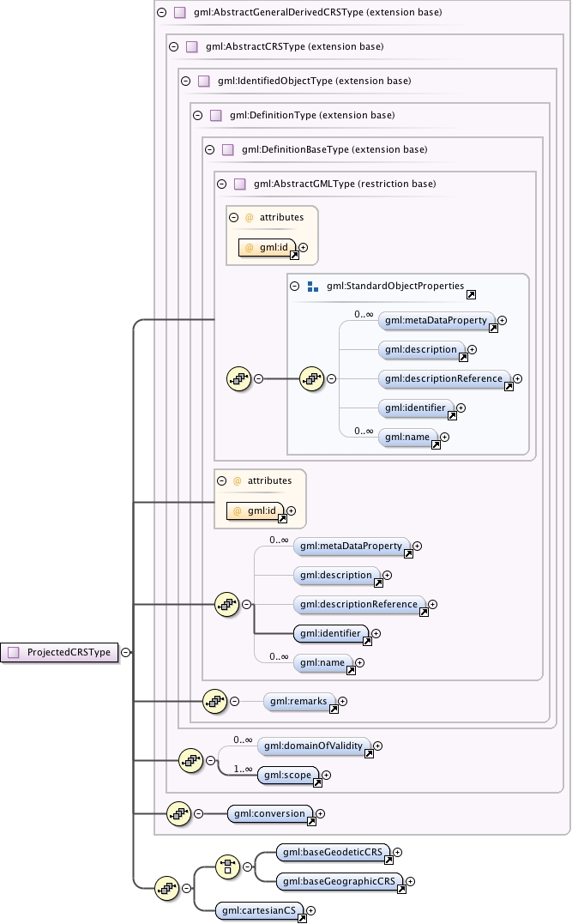
Task: Click the ProjectedCRSType type icon
Action: tap(13, 652)
